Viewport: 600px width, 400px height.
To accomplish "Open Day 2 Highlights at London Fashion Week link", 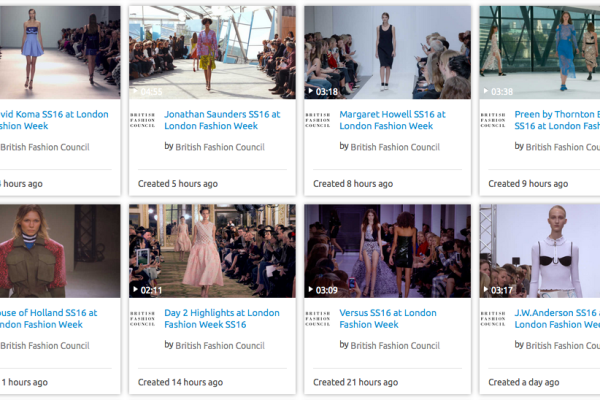I will coord(222,318).
